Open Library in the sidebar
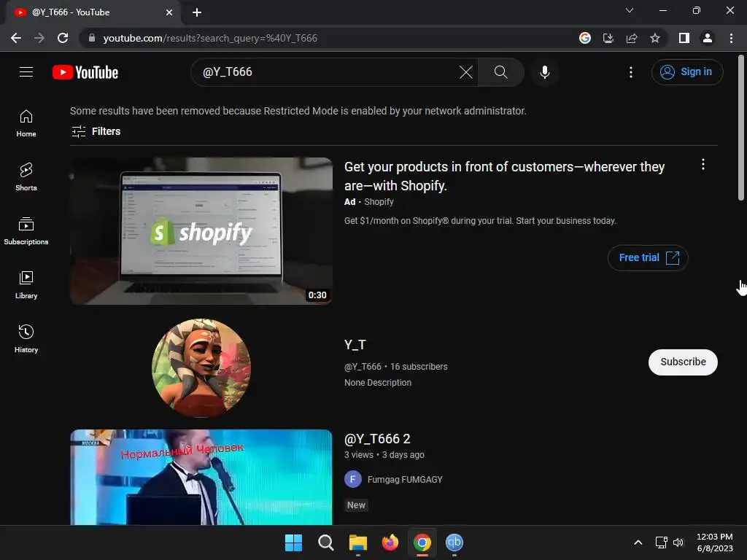The width and height of the screenshot is (747, 560). [x=26, y=285]
